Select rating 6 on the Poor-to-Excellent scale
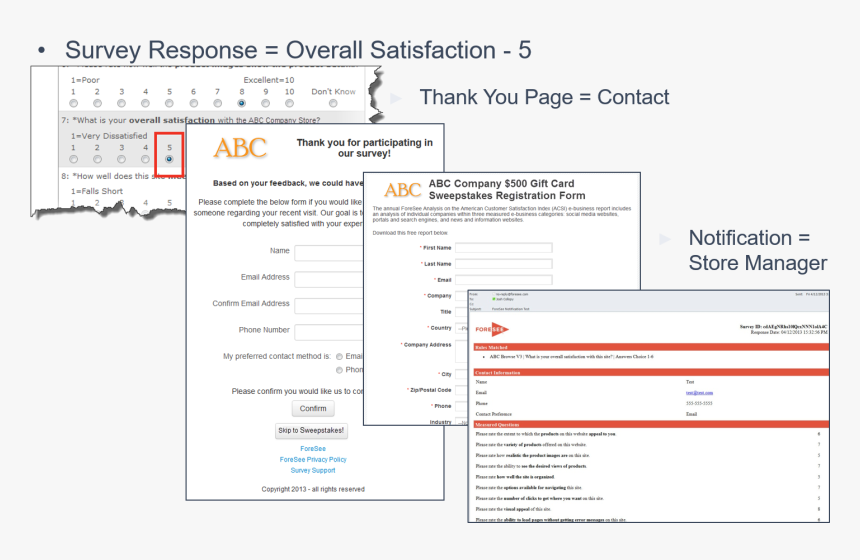The height and width of the screenshot is (560, 860). (194, 103)
